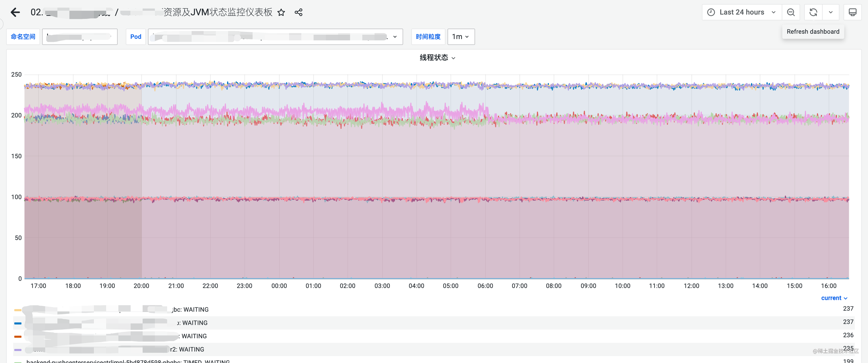Viewport: 868px width, 363px height.
Task: Click the 00:00 time axis label
Action: coord(279,286)
